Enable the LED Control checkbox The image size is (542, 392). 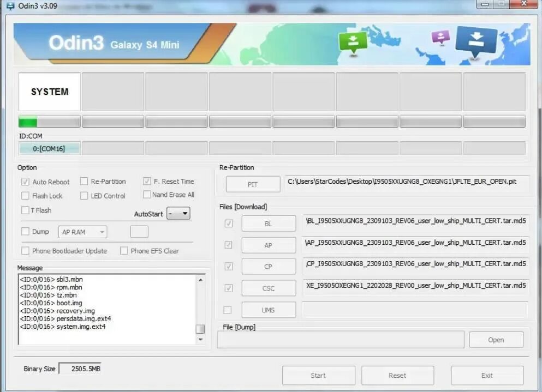(84, 196)
